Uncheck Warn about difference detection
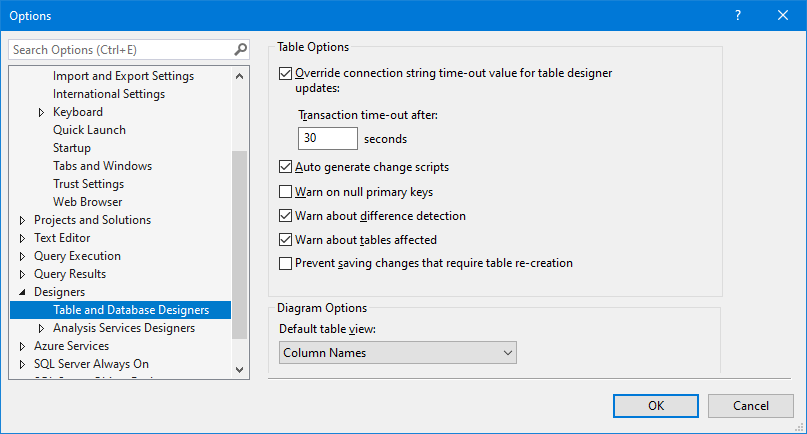The width and height of the screenshot is (807, 434). click(x=286, y=215)
